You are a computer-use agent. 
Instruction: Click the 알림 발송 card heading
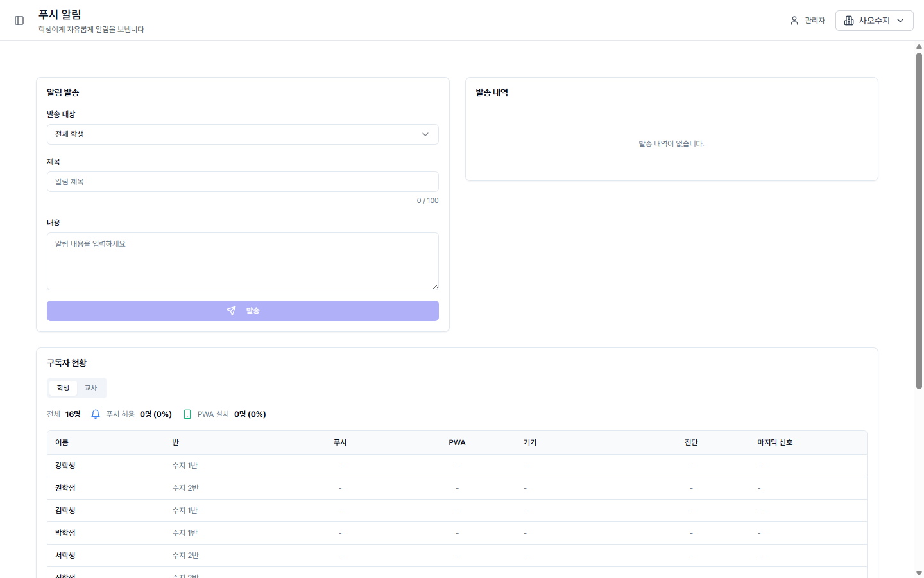[63, 92]
